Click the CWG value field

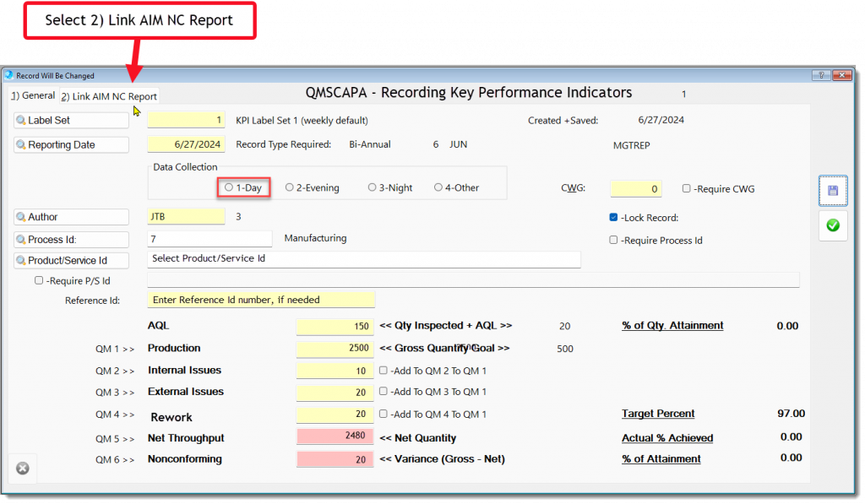click(x=635, y=188)
